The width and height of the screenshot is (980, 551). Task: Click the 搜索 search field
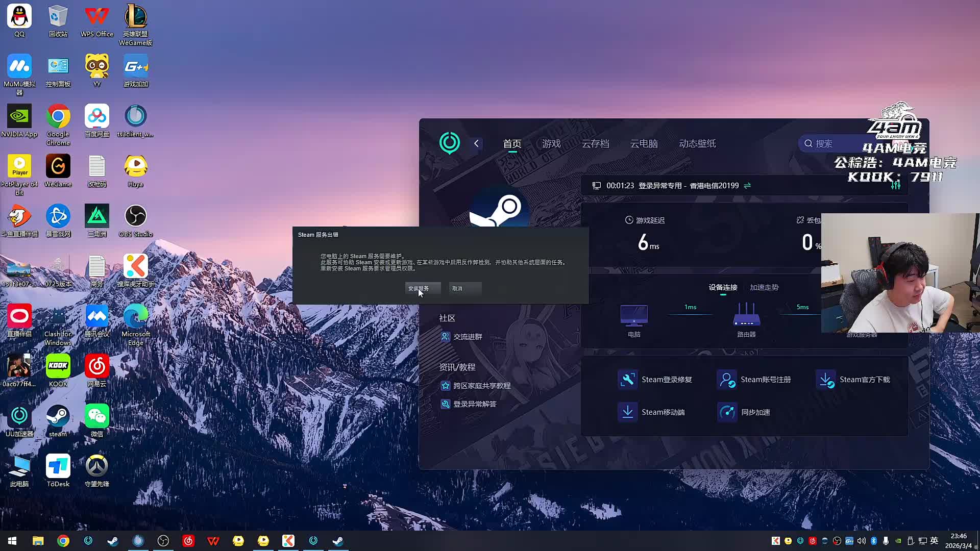click(837, 144)
